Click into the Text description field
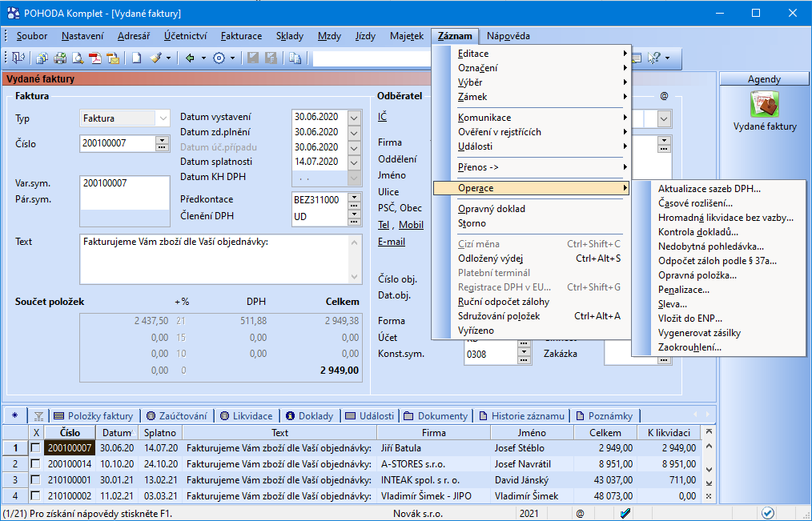812x521 pixels. click(x=215, y=259)
